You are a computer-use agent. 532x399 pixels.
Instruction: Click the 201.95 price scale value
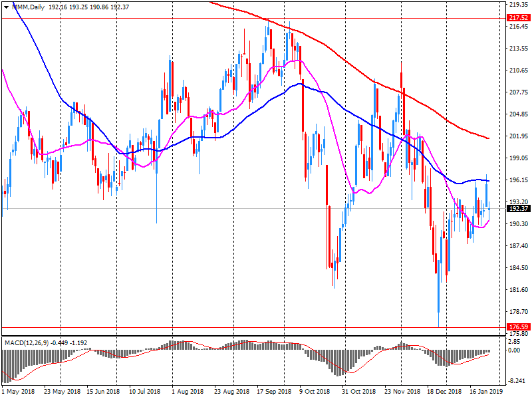coord(519,136)
